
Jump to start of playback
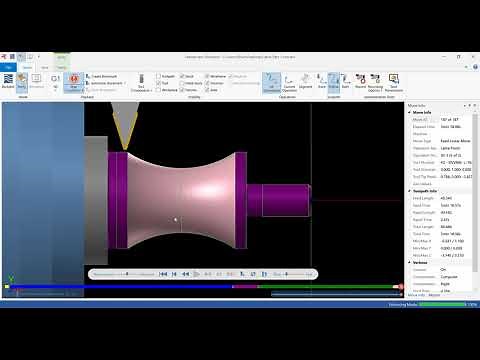163,274
